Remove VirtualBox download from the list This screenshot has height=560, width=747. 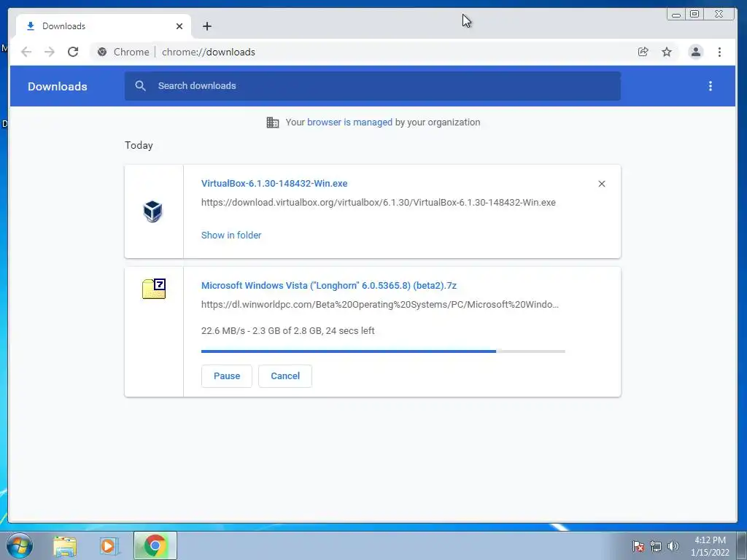point(602,184)
